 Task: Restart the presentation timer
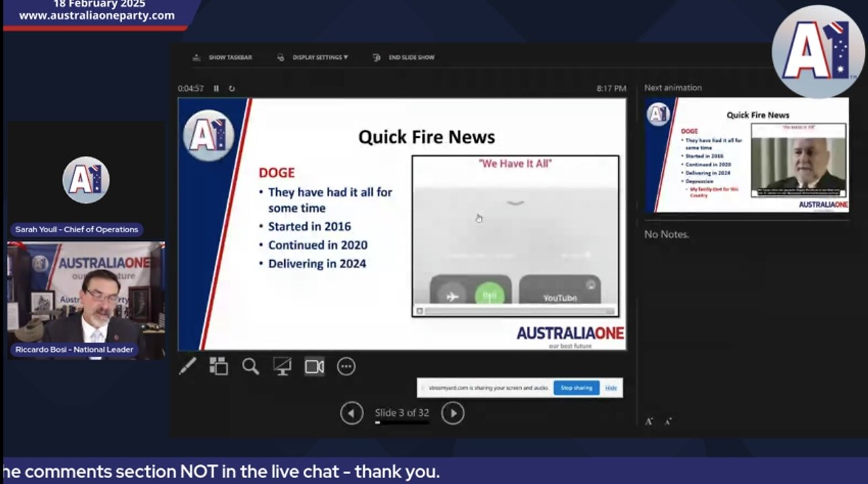(x=231, y=88)
